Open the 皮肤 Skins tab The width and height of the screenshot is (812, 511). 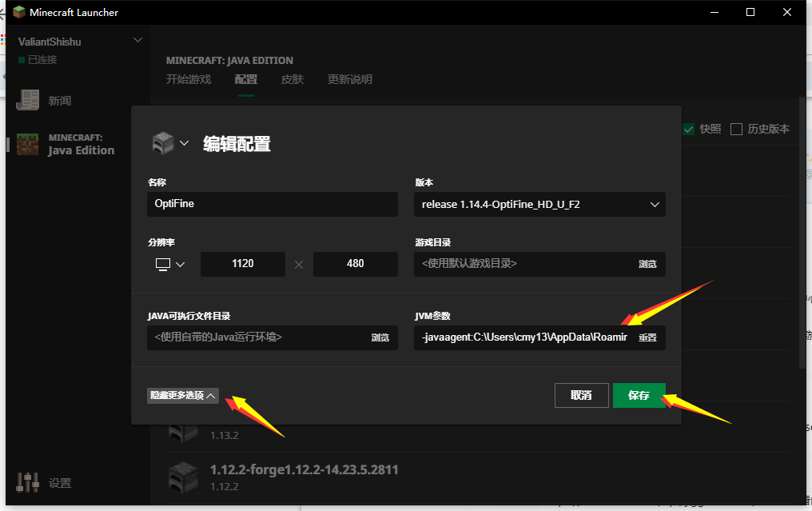293,79
